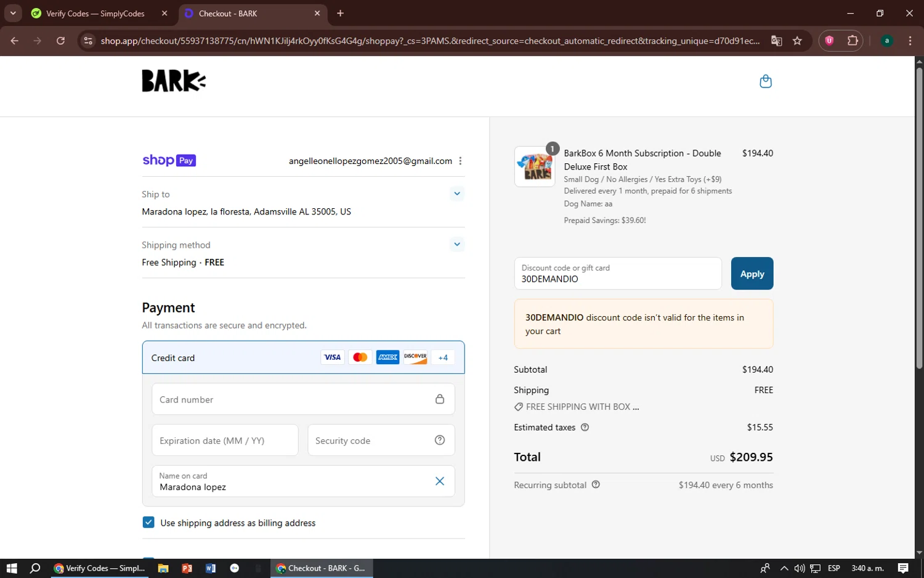Apply the discount code
The width and height of the screenshot is (924, 578).
click(752, 274)
